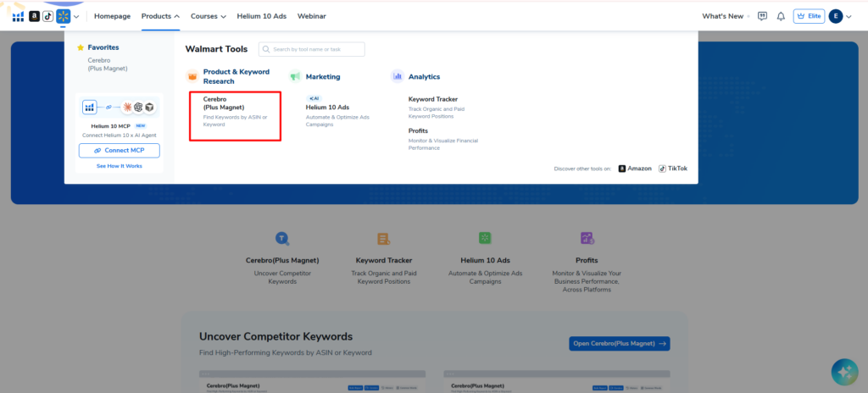Click the Uncover Competitor Keywords heading
The image size is (868, 393).
pyautogui.click(x=275, y=336)
